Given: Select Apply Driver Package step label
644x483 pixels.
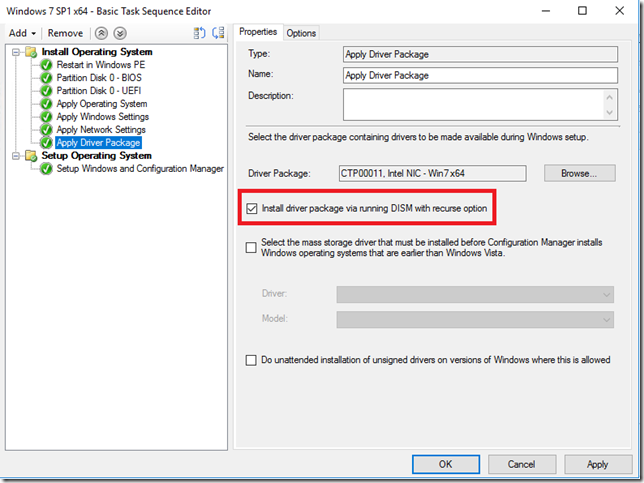Looking at the screenshot, I should [99, 143].
